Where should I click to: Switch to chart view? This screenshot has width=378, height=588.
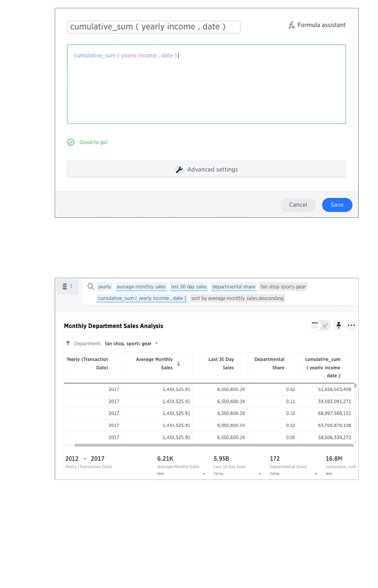[325, 325]
